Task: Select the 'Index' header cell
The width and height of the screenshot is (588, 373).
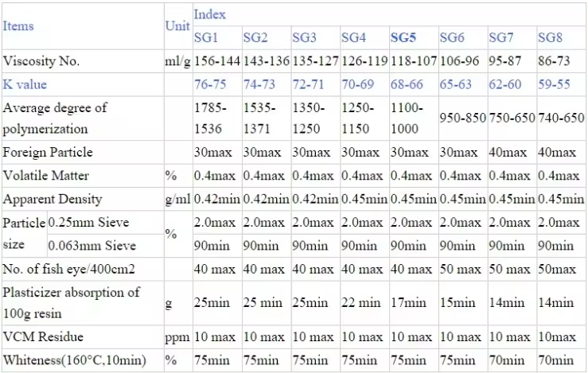Action: point(209,14)
